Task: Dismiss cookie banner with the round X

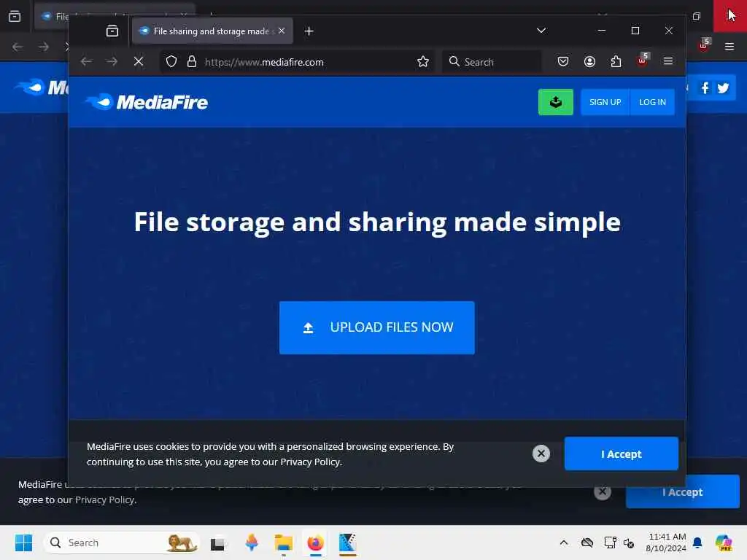Action: (x=541, y=454)
